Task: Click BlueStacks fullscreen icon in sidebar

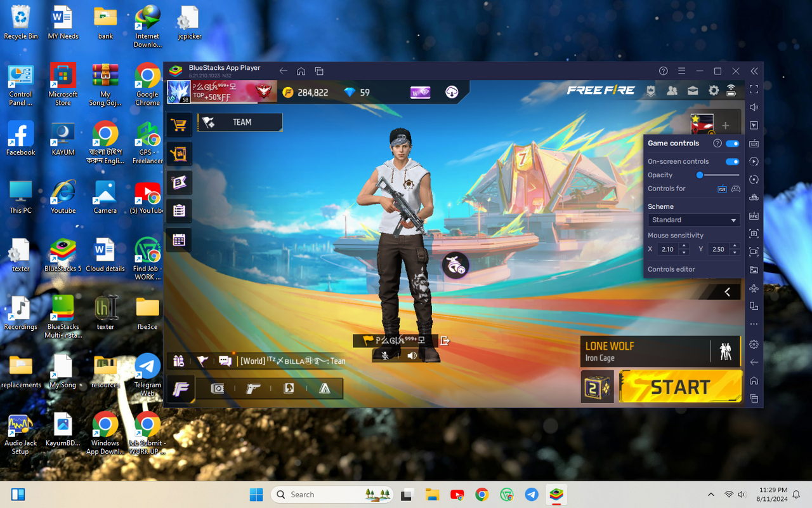Action: 754,90
